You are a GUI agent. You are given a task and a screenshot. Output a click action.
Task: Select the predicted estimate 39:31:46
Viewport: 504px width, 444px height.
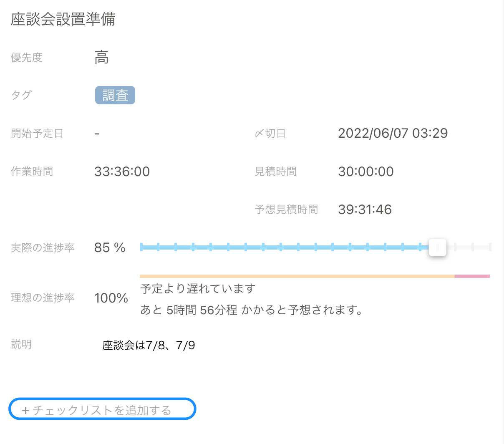point(365,209)
